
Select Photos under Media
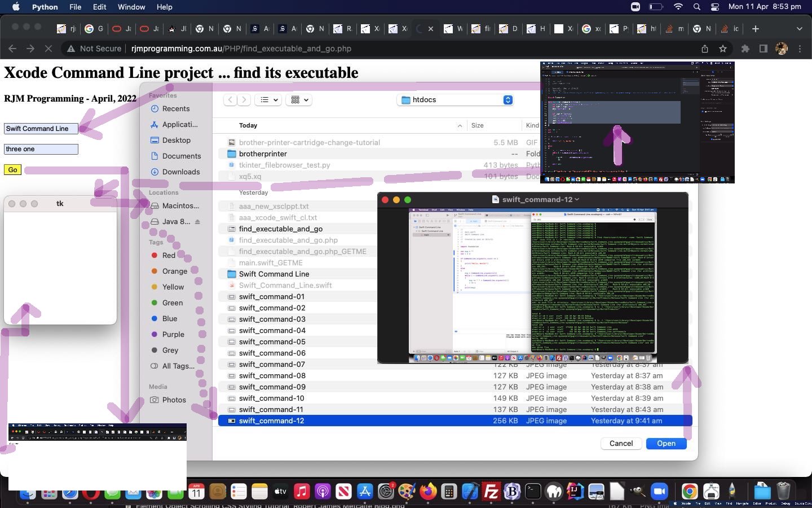(x=174, y=400)
